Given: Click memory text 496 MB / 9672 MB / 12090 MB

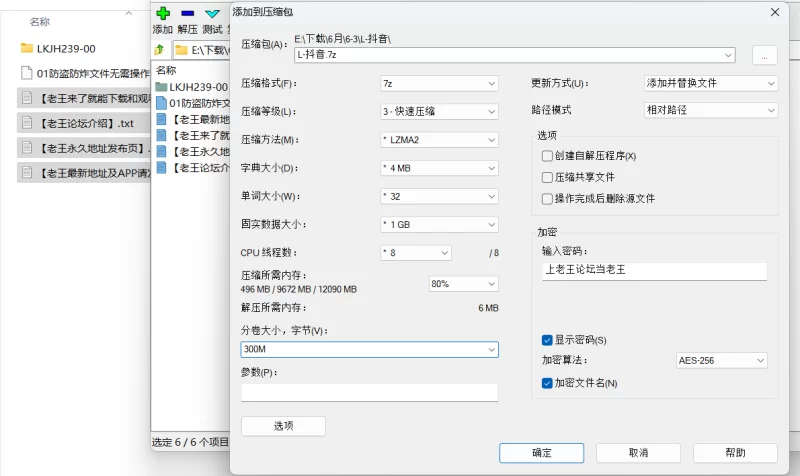Looking at the screenshot, I should [x=298, y=289].
